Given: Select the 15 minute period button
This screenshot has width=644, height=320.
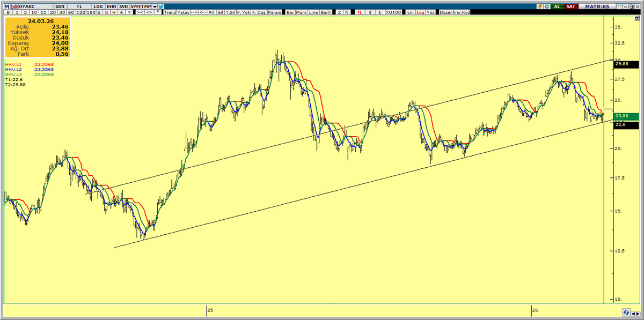Looking at the screenshot, I should coord(43,12).
